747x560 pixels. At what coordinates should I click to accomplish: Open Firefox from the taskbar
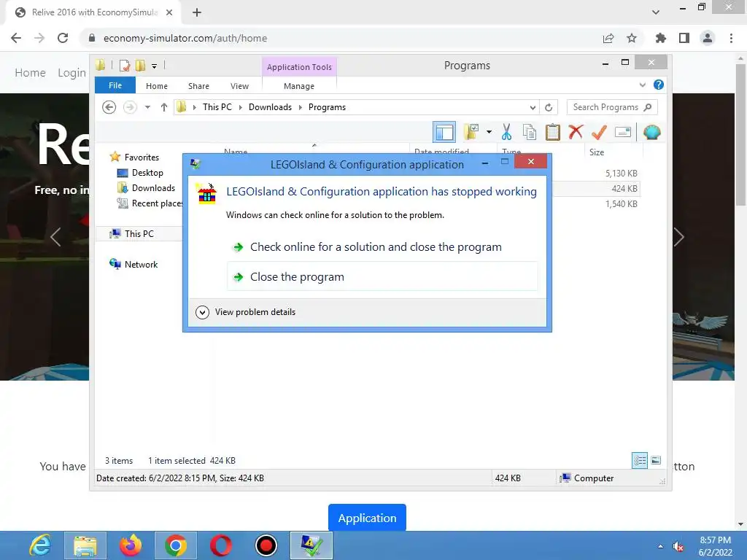[131, 545]
